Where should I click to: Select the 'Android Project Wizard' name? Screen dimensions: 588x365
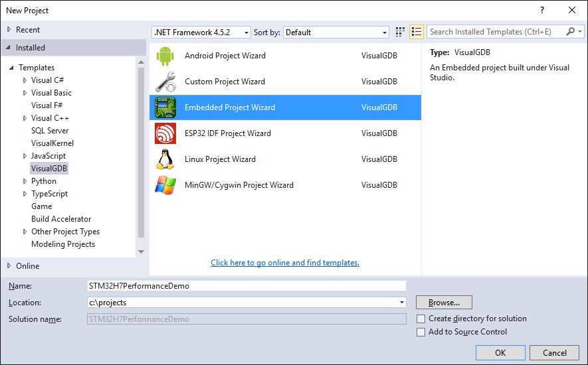(225, 56)
